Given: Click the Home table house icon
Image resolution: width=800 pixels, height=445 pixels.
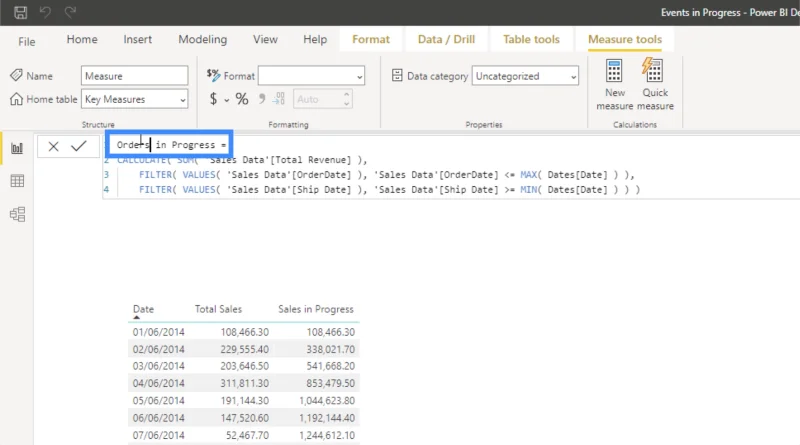Looking at the screenshot, I should [16, 99].
